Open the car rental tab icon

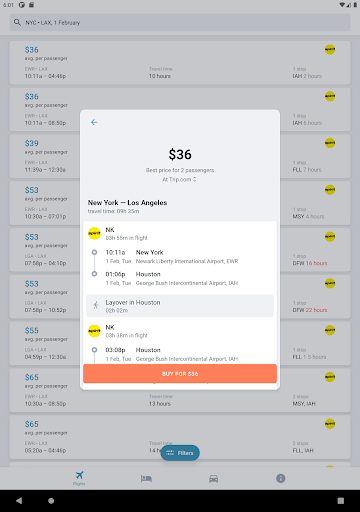214,479
